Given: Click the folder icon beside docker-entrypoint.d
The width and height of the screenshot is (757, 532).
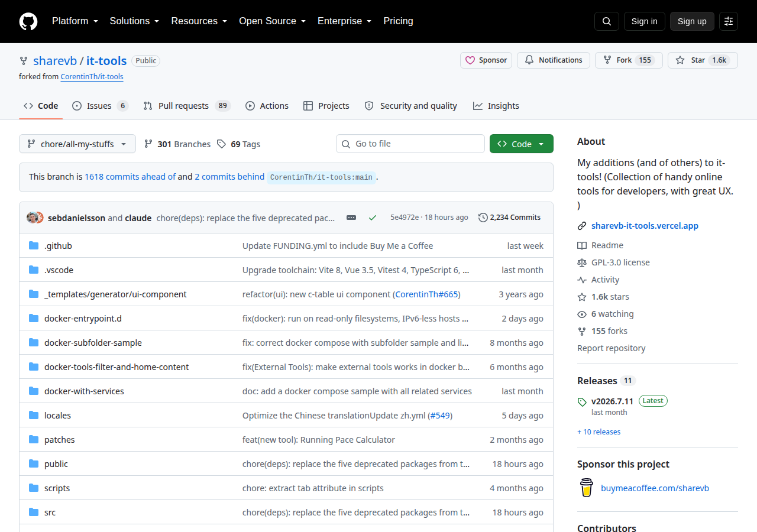Looking at the screenshot, I should 34,319.
